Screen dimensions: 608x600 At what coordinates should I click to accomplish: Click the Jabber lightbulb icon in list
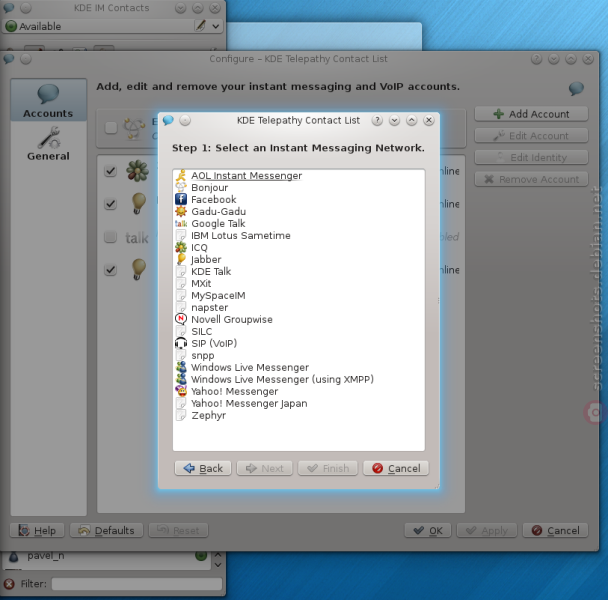tap(181, 259)
